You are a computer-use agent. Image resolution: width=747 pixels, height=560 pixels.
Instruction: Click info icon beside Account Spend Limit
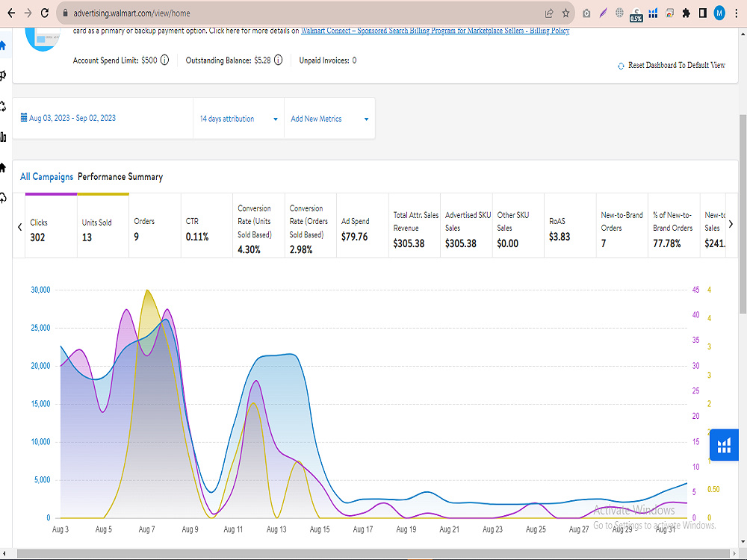tap(164, 60)
